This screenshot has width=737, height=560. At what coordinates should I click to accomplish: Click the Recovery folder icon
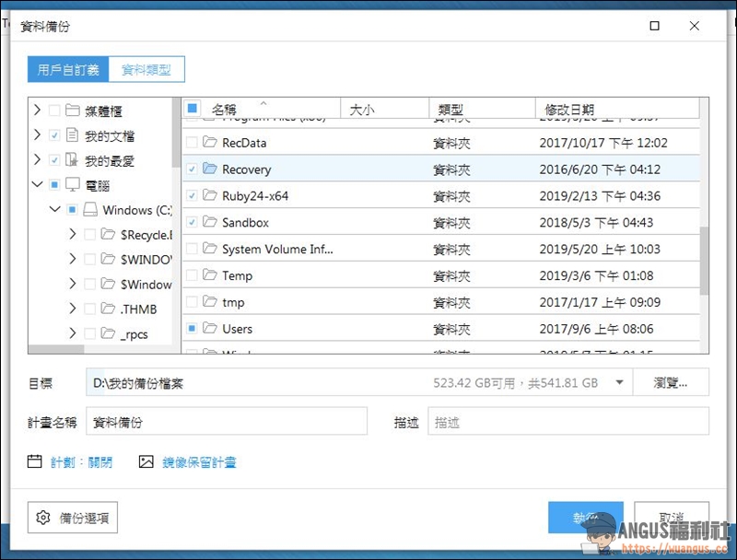point(209,169)
